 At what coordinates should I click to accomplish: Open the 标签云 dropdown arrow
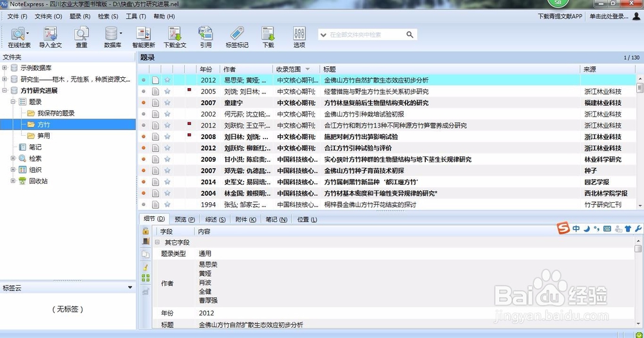pyautogui.click(x=130, y=288)
